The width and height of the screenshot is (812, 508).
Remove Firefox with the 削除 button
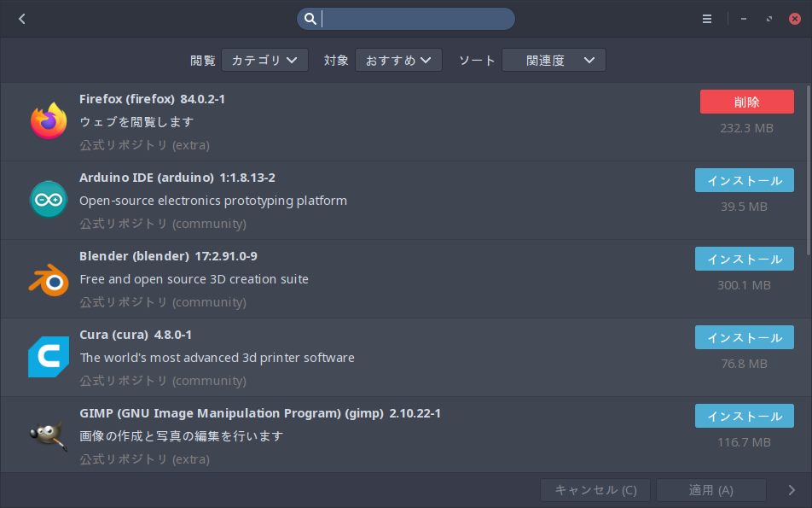point(747,102)
